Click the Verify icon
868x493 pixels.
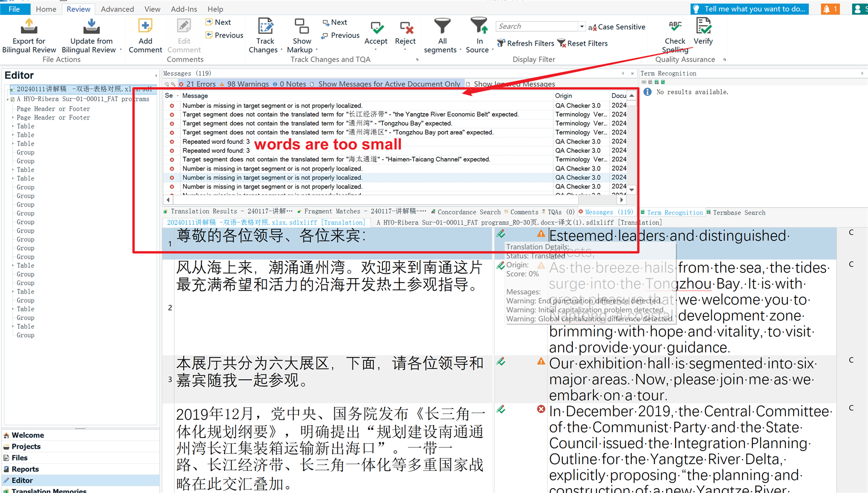(703, 26)
